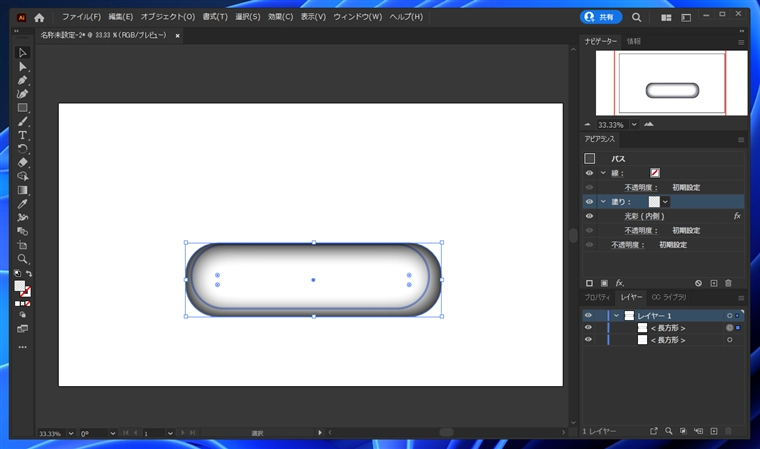This screenshot has height=449, width=760.
Task: Clear appearance in Appearance panel
Action: 698,283
